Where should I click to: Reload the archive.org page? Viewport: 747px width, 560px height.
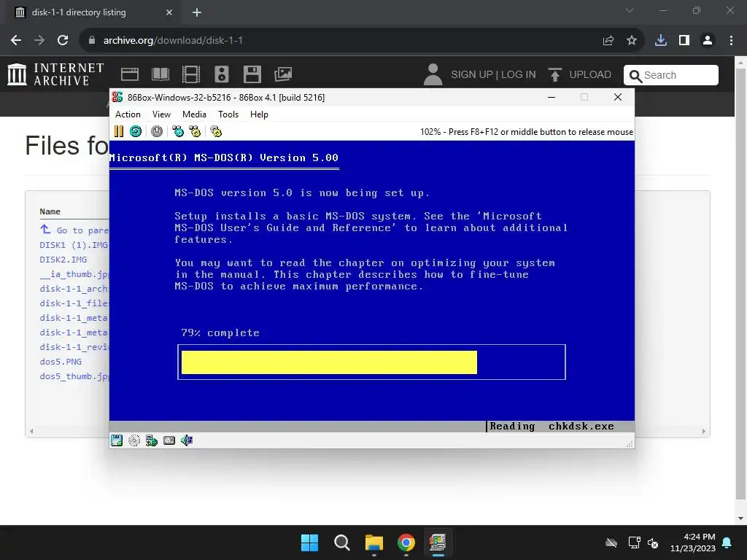pyautogui.click(x=63, y=41)
